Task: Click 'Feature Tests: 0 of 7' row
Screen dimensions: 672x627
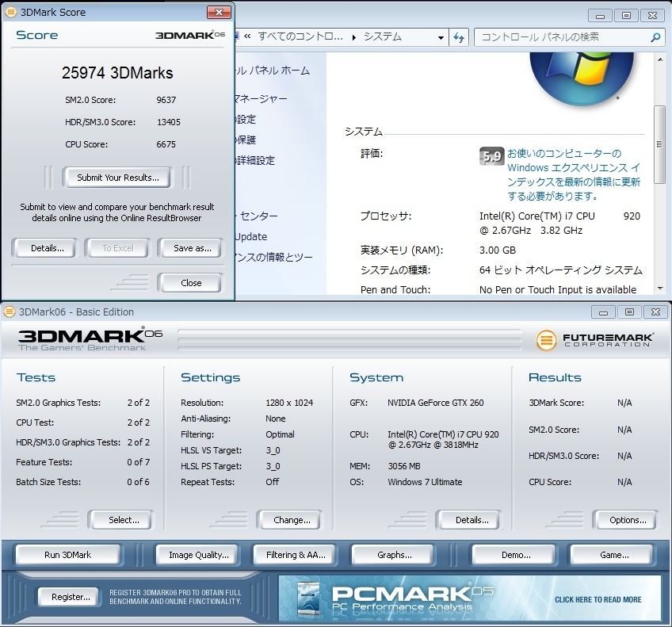Action: pyautogui.click(x=82, y=462)
